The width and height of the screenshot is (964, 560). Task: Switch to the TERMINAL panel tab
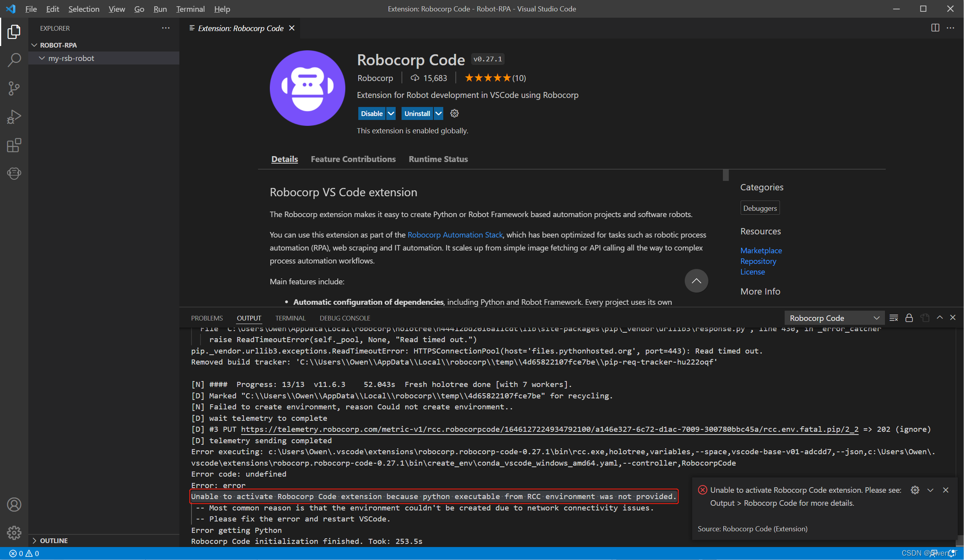click(290, 318)
